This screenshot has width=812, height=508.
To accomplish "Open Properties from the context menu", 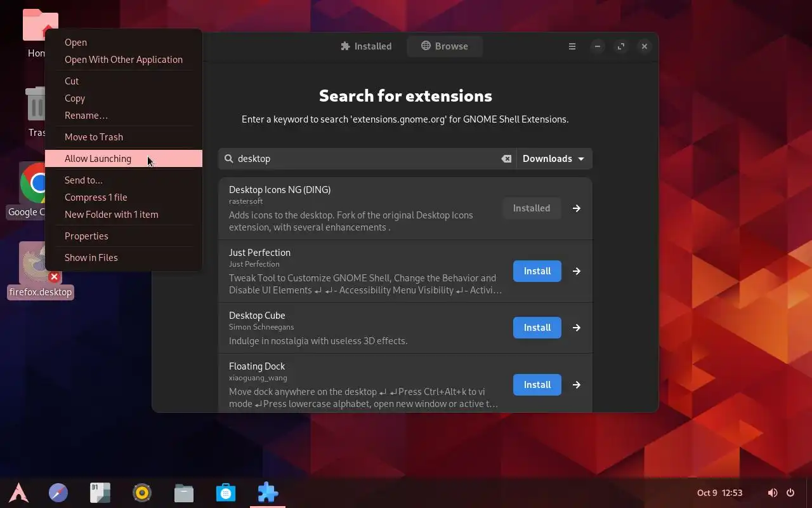I will point(123,236).
